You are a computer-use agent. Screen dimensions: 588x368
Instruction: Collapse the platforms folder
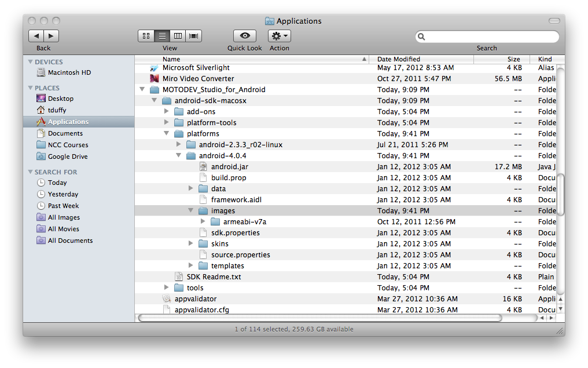pos(167,133)
